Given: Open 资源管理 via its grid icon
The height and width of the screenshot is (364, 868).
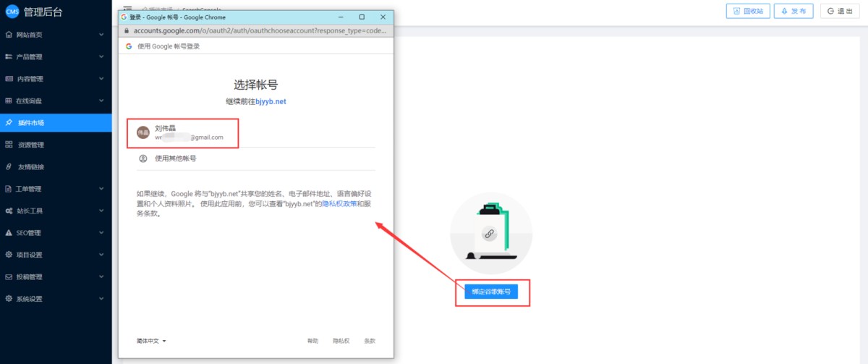Looking at the screenshot, I should [9, 145].
